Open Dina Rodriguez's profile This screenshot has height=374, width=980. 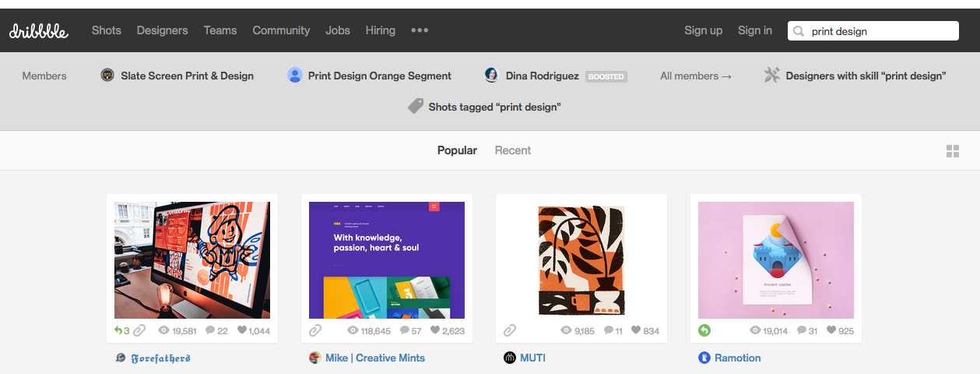(x=543, y=76)
